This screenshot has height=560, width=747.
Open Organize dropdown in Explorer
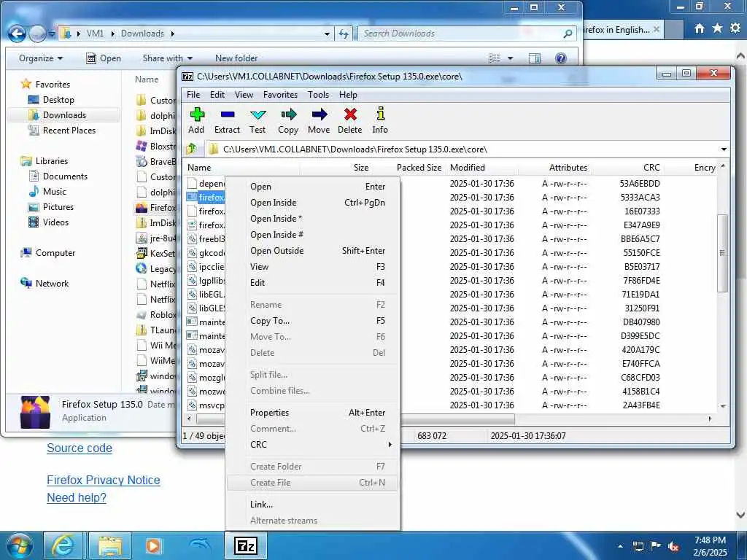tap(41, 58)
